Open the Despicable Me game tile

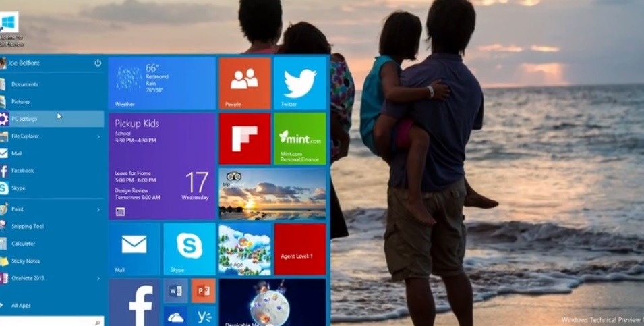pos(272,302)
